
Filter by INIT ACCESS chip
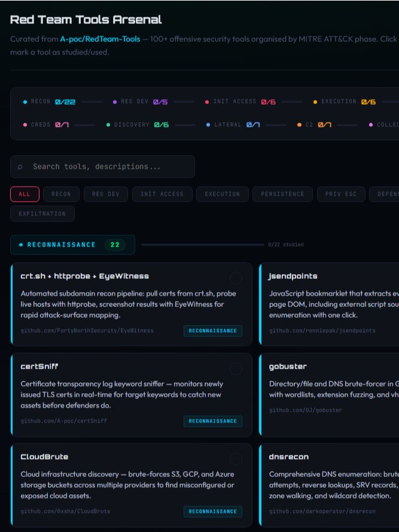[x=162, y=194]
